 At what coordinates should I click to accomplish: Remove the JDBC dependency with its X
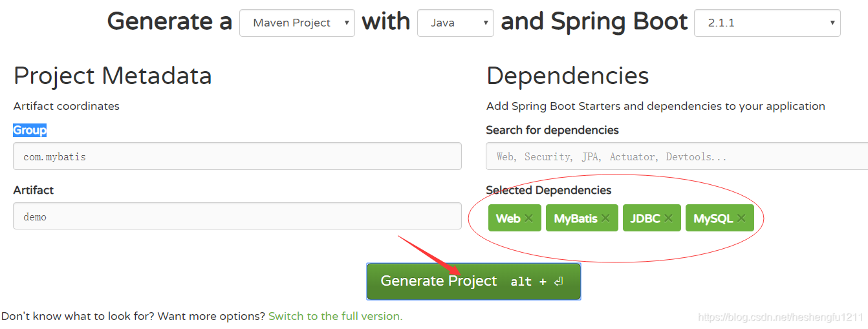(667, 218)
